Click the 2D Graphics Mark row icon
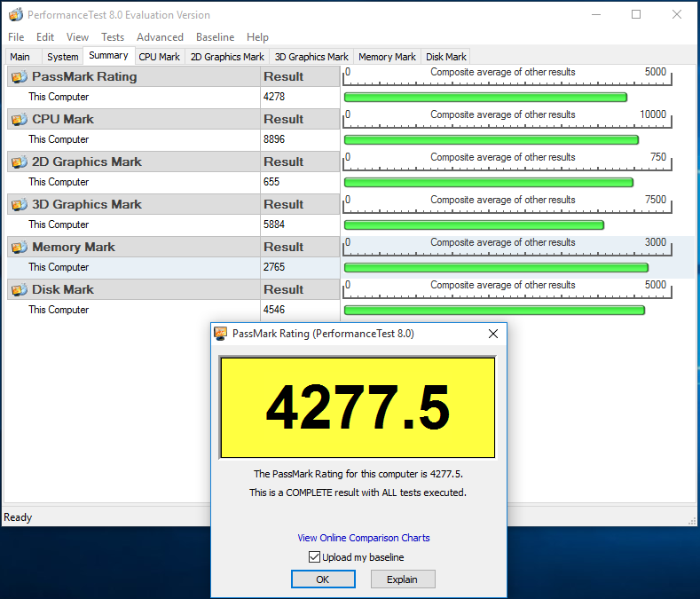The height and width of the screenshot is (599, 700). (20, 162)
